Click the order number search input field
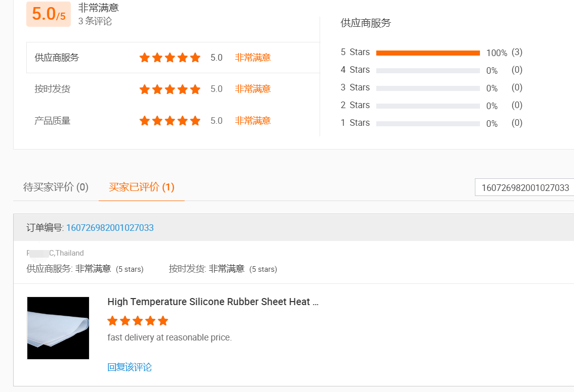 524,187
